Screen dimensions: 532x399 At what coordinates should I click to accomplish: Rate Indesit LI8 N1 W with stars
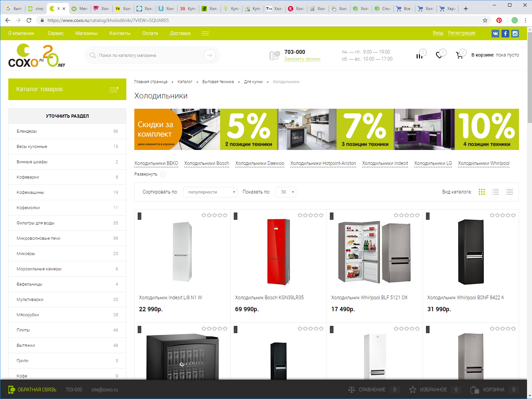point(214,215)
